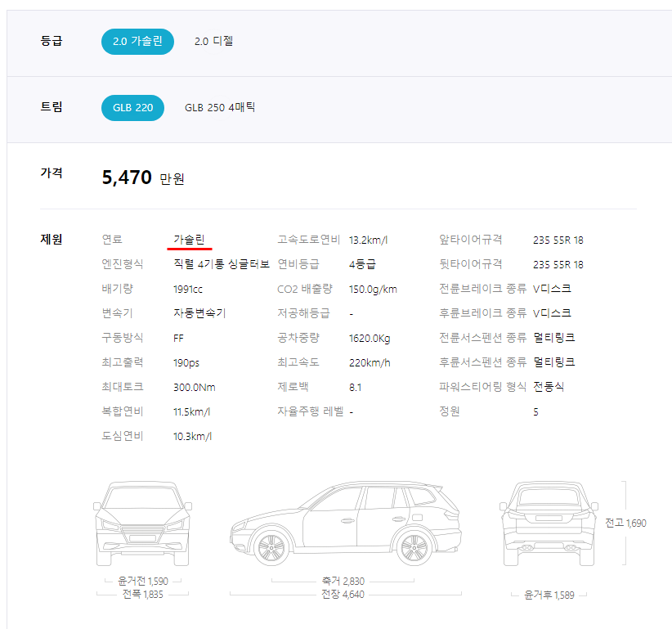Click the 윤거전 1,590 dimension
This screenshot has width=672, height=629.
pyautogui.click(x=143, y=581)
